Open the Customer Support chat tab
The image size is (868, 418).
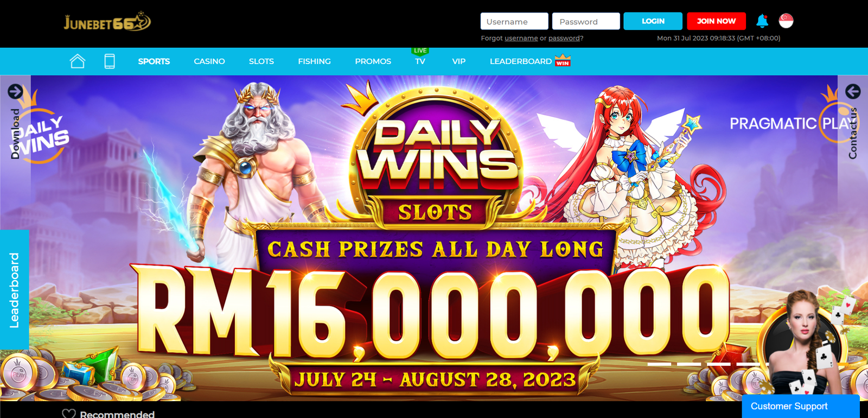click(x=801, y=406)
